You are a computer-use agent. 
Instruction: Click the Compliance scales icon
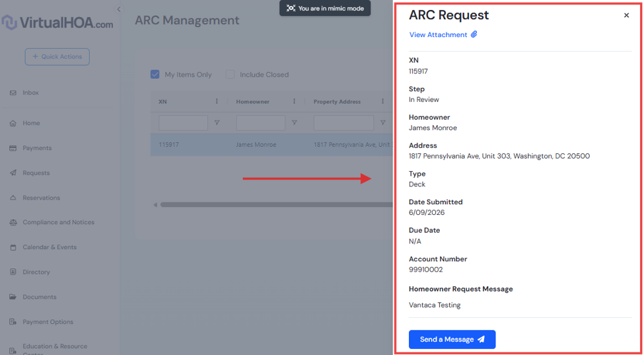pos(13,222)
